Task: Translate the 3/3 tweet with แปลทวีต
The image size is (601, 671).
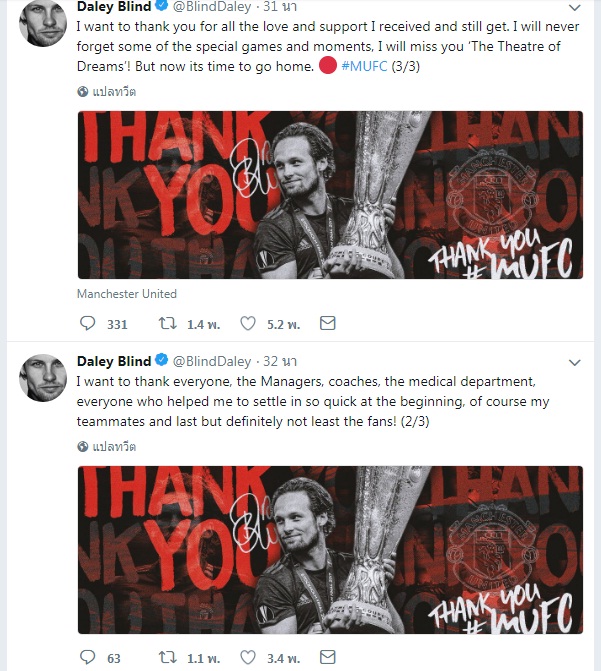Action: click(x=107, y=92)
